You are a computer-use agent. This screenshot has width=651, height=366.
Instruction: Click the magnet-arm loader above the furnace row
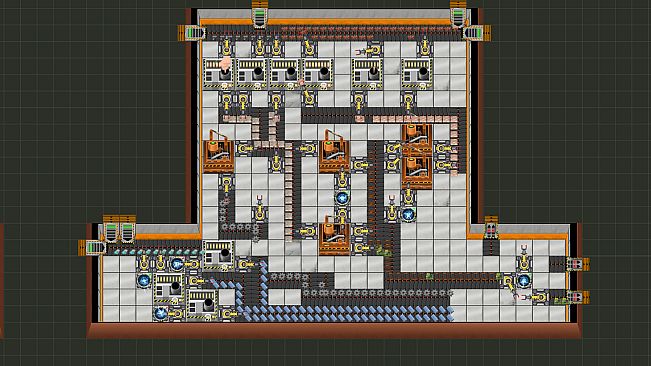click(x=369, y=50)
